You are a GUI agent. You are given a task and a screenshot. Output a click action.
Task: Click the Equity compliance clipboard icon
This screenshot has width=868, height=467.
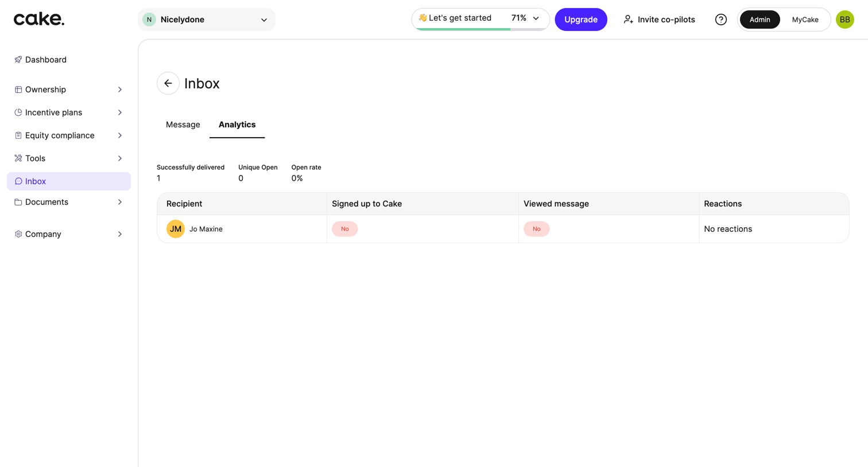[18, 135]
